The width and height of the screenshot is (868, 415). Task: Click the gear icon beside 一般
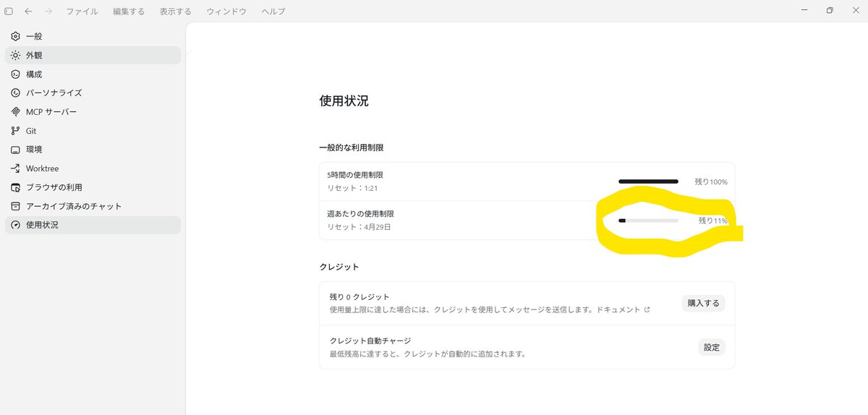point(15,36)
